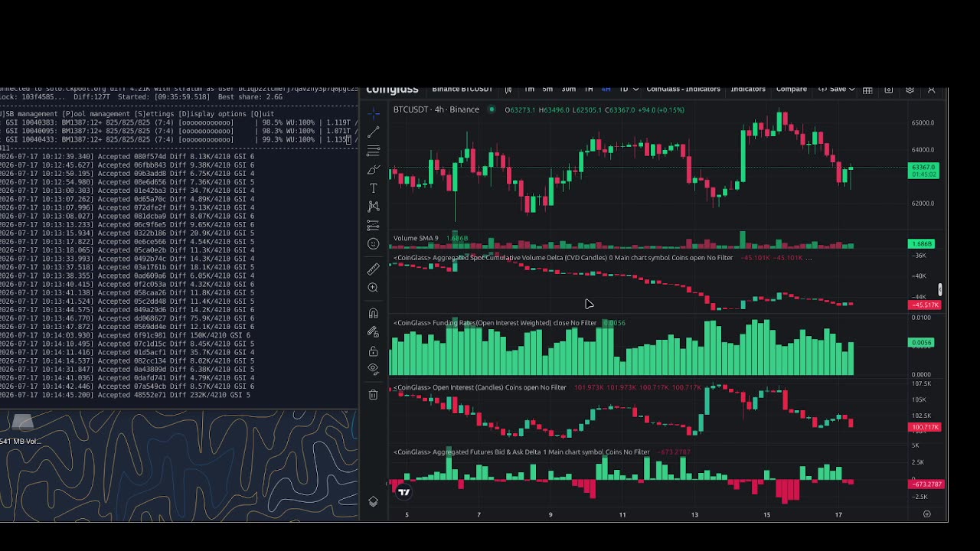The image size is (980, 551).
Task: Click the Compare button
Action: click(x=792, y=90)
